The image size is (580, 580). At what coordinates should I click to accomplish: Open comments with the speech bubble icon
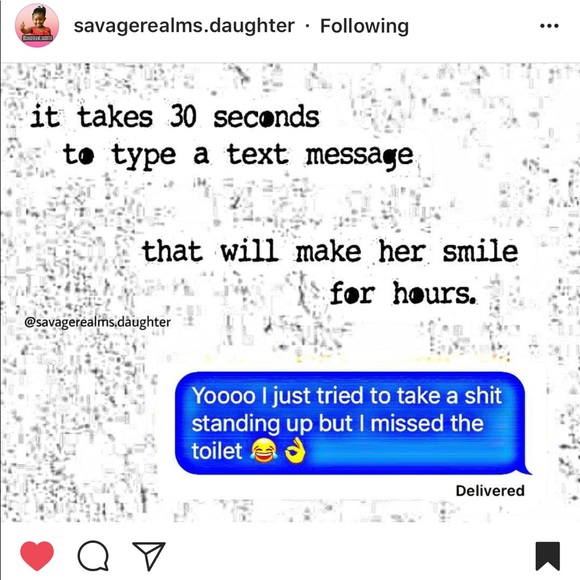click(93, 556)
